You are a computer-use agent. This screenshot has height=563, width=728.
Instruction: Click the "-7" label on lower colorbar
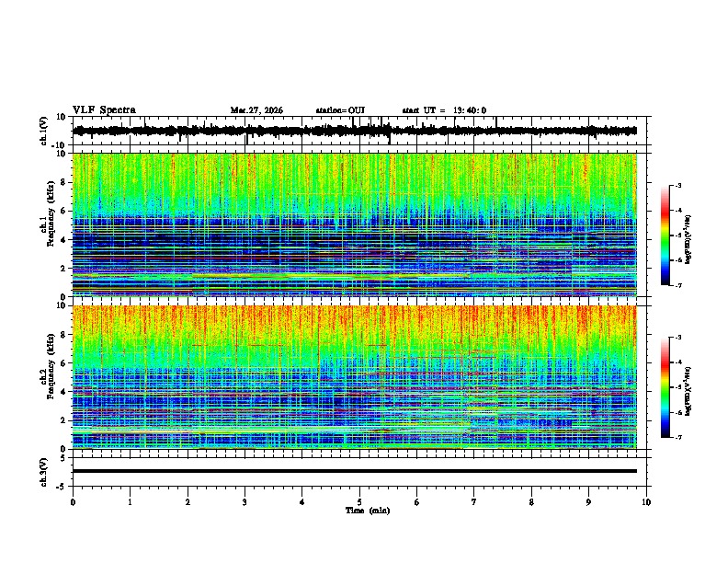(678, 437)
